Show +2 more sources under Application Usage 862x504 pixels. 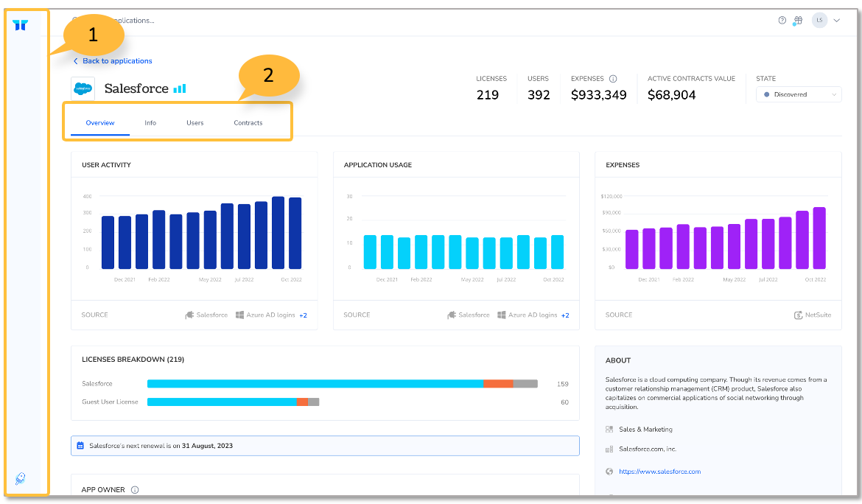pyautogui.click(x=565, y=315)
